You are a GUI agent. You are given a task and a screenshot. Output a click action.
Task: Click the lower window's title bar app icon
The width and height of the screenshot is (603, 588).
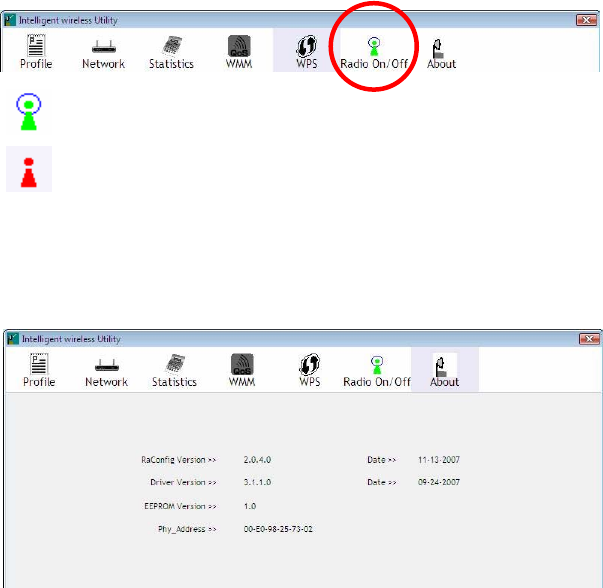tap(13, 339)
